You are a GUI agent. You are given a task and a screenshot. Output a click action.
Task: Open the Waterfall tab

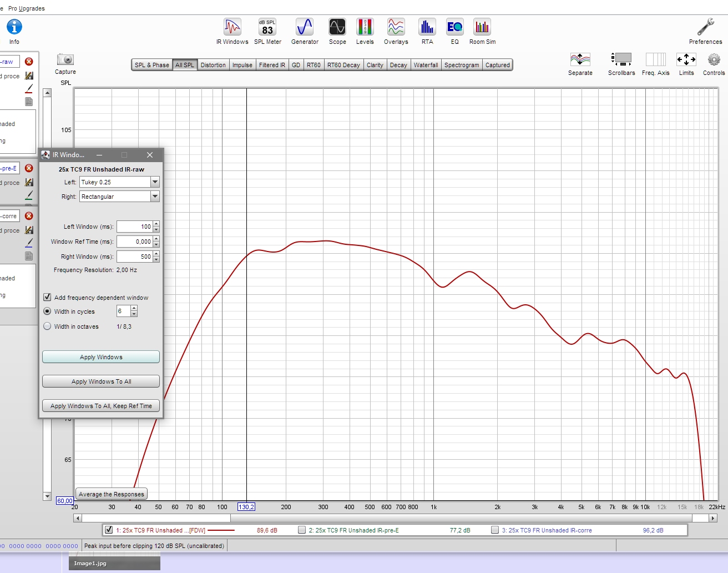point(426,65)
